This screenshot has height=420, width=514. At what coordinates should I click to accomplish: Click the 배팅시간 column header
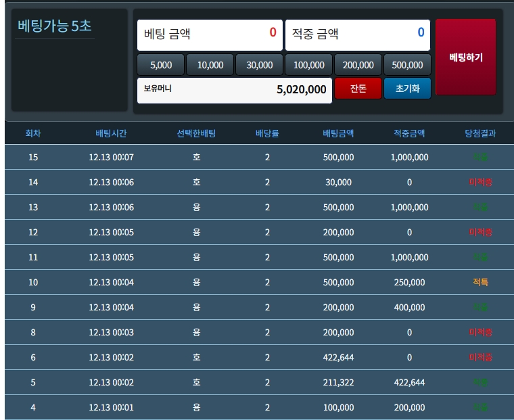112,133
